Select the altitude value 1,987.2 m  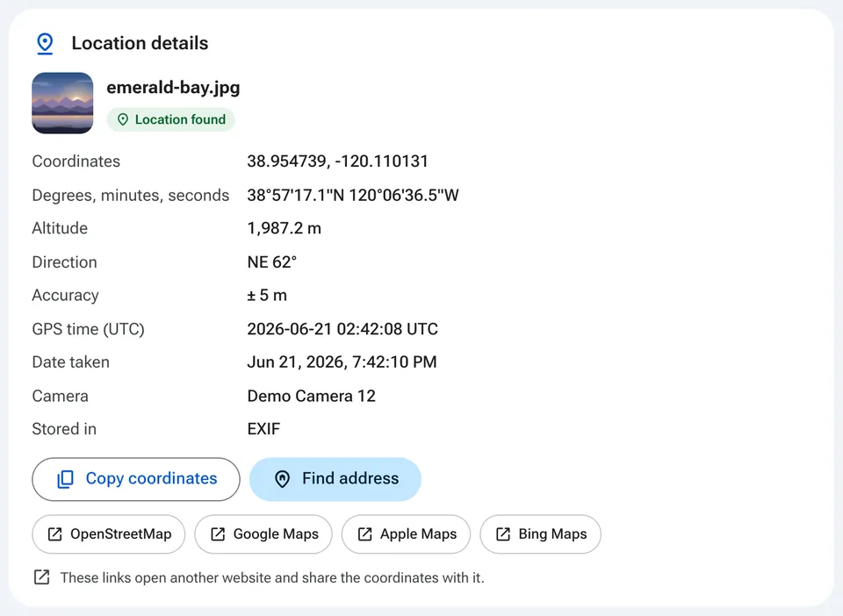[x=285, y=228]
